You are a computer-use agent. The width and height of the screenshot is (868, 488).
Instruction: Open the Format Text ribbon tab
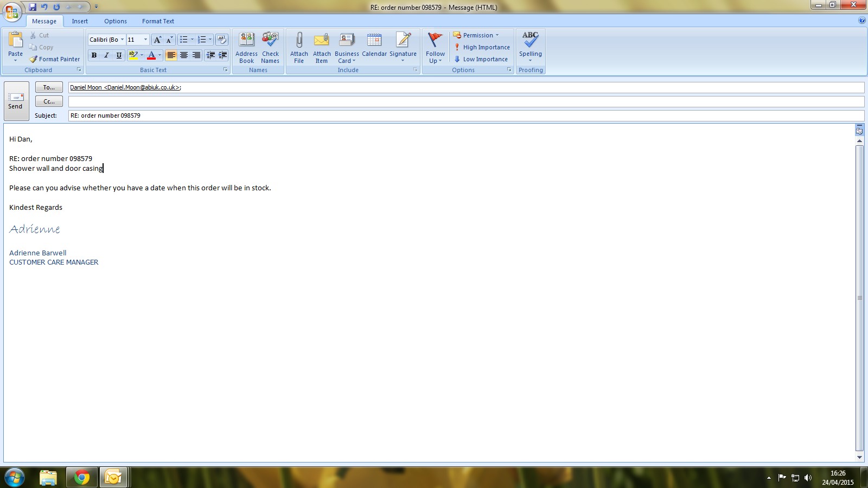point(158,21)
